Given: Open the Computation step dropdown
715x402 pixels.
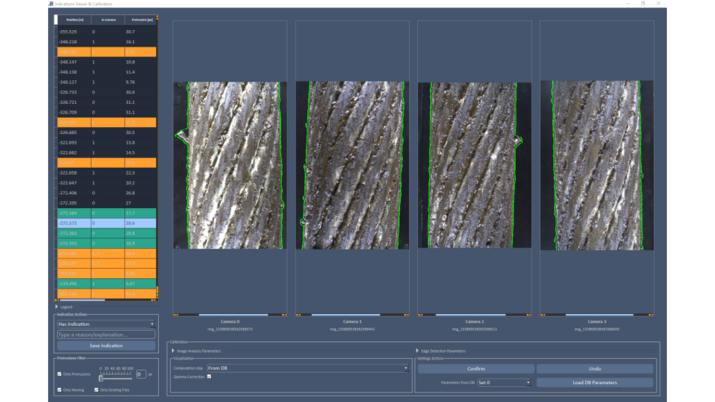Looking at the screenshot, I should pos(307,368).
